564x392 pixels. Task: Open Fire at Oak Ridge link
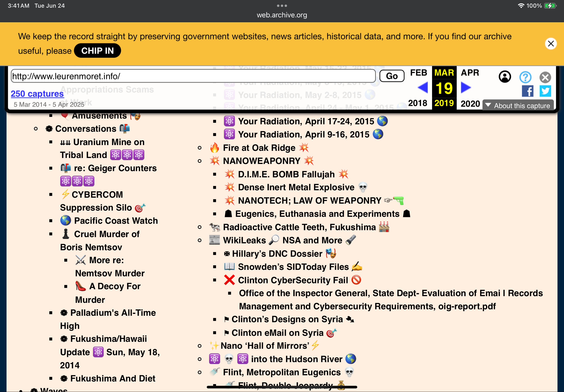(259, 148)
